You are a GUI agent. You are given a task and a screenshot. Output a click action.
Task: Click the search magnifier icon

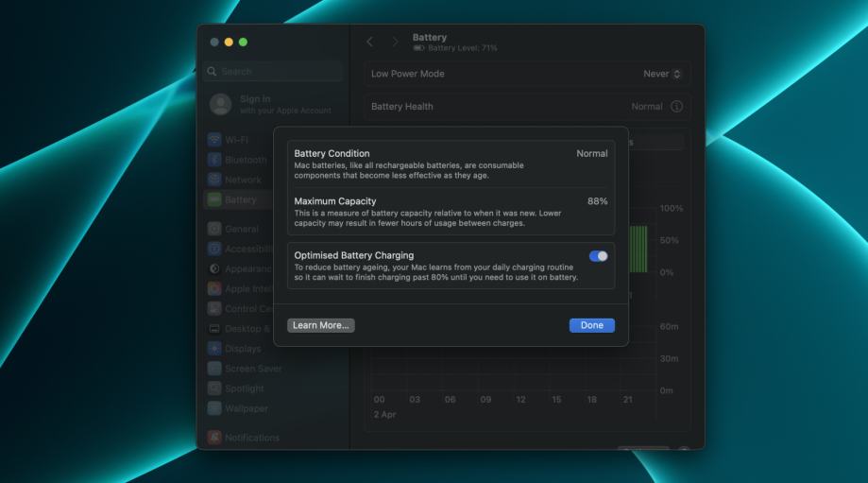tap(212, 72)
